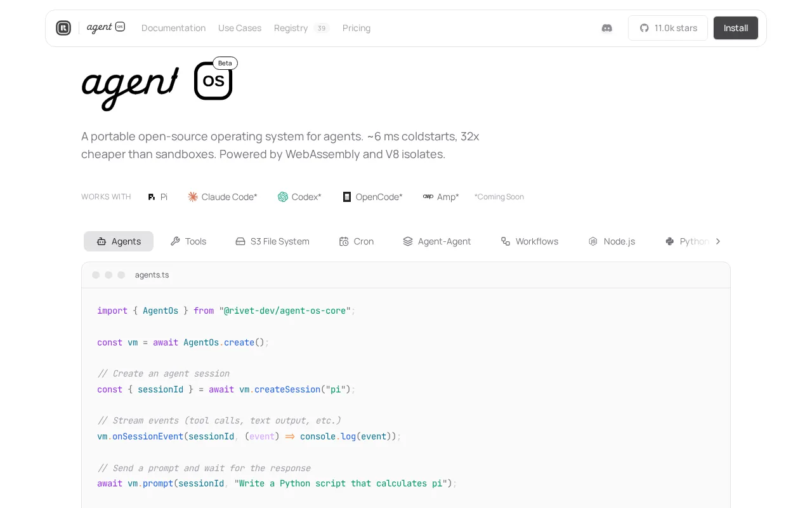This screenshot has width=812, height=508.
Task: Click the 11.0k stars GitHub button
Action: [x=668, y=28]
